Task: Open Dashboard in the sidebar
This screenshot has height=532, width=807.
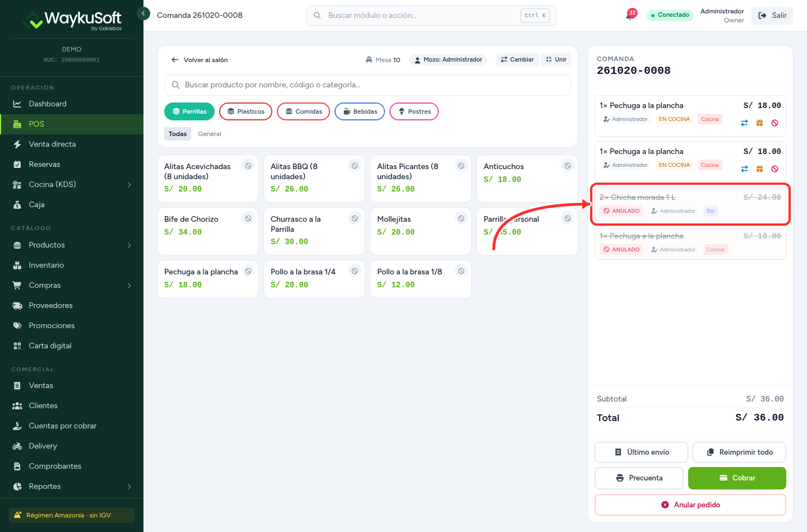Action: (x=72, y=104)
